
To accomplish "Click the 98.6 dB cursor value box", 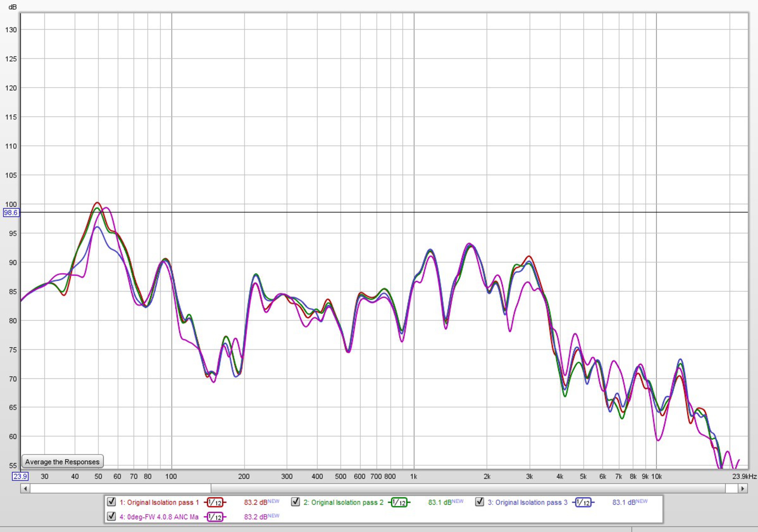I will click(x=11, y=213).
